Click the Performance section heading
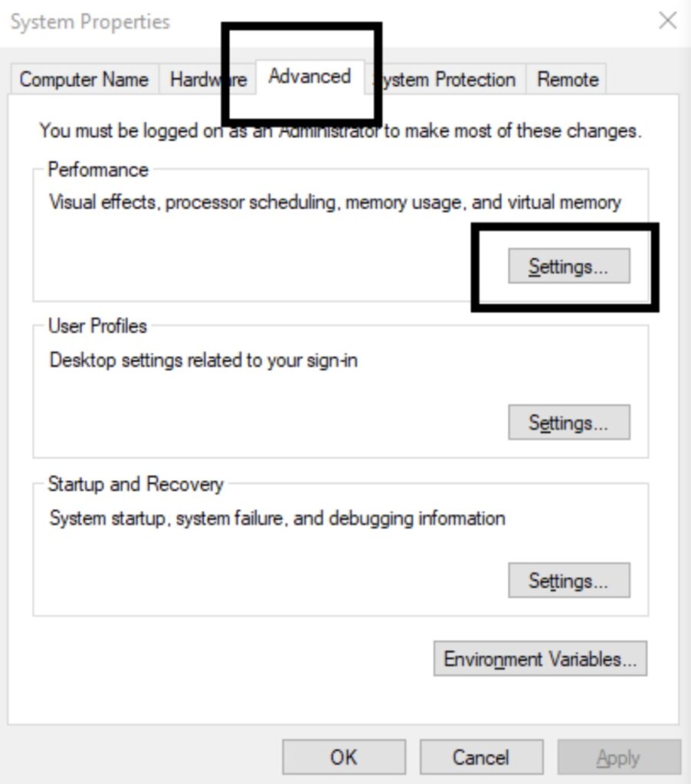The width and height of the screenshot is (691, 784). pyautogui.click(x=98, y=169)
